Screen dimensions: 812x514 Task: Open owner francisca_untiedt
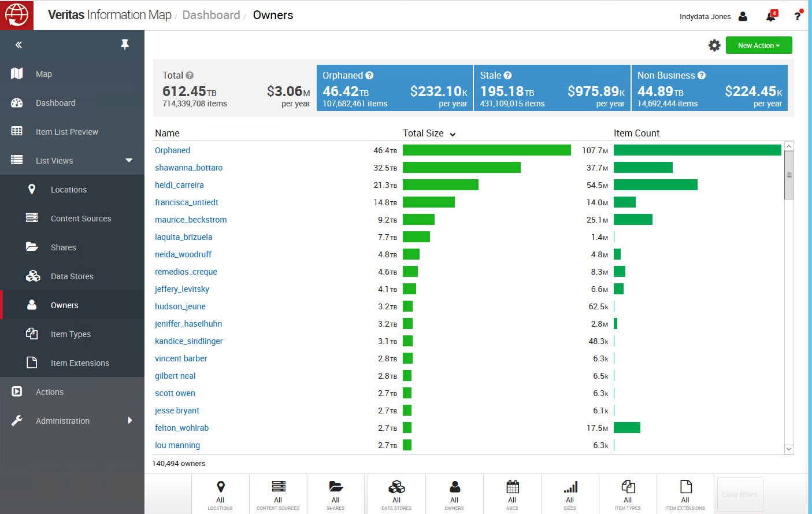186,202
